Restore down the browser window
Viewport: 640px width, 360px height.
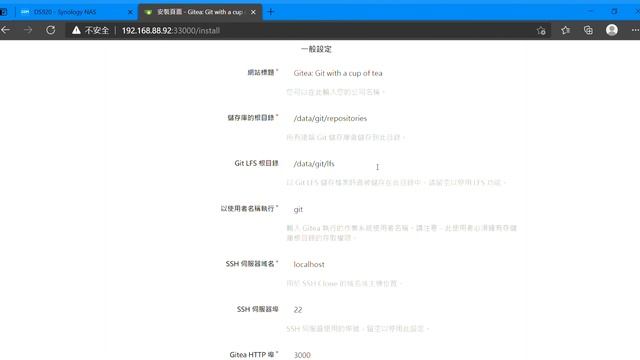[x=614, y=11]
